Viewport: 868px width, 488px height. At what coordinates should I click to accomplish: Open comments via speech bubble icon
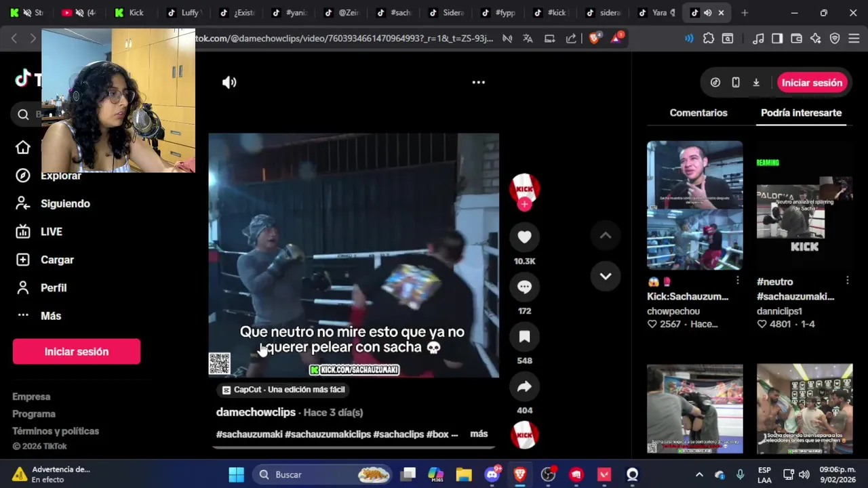[524, 287]
